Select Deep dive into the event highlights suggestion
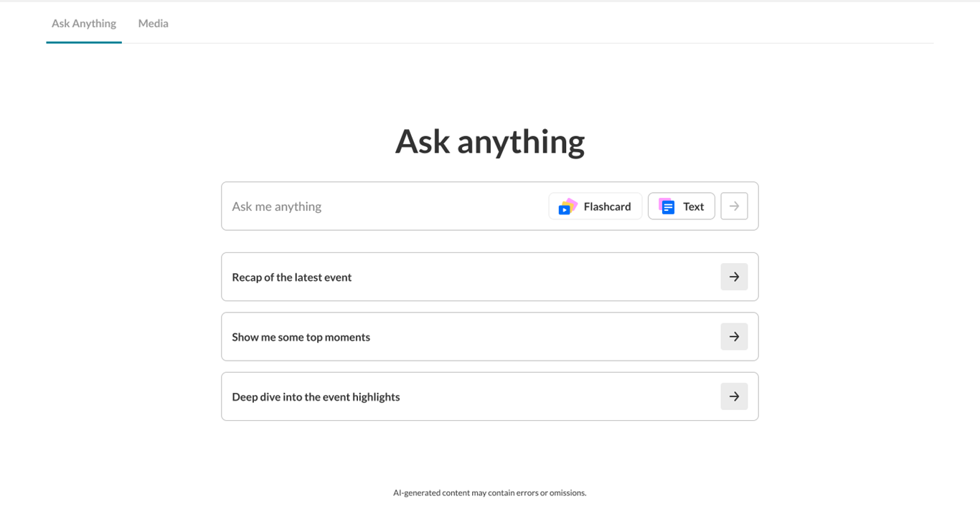The height and width of the screenshot is (514, 980). pyautogui.click(x=316, y=397)
